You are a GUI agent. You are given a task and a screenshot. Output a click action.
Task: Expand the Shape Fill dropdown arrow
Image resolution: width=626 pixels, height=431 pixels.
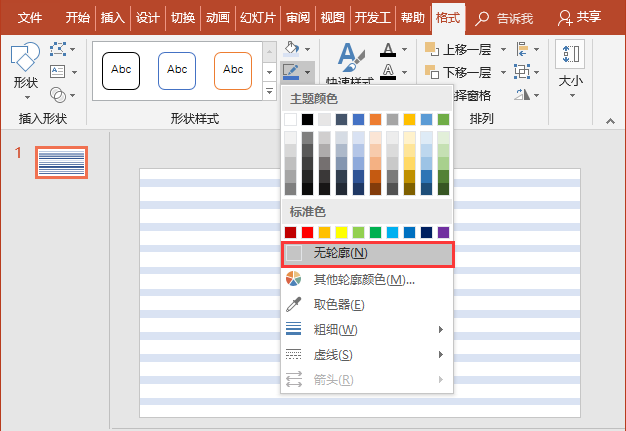[307, 49]
